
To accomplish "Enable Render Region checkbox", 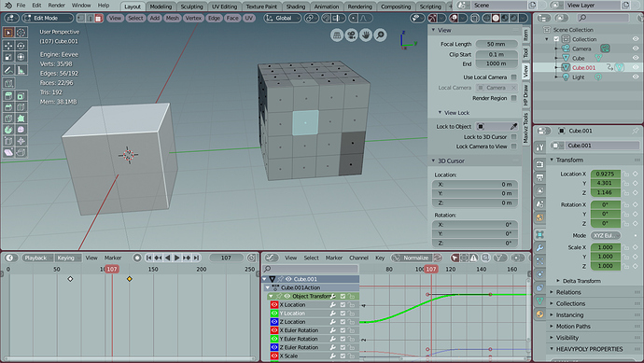I will (x=513, y=98).
